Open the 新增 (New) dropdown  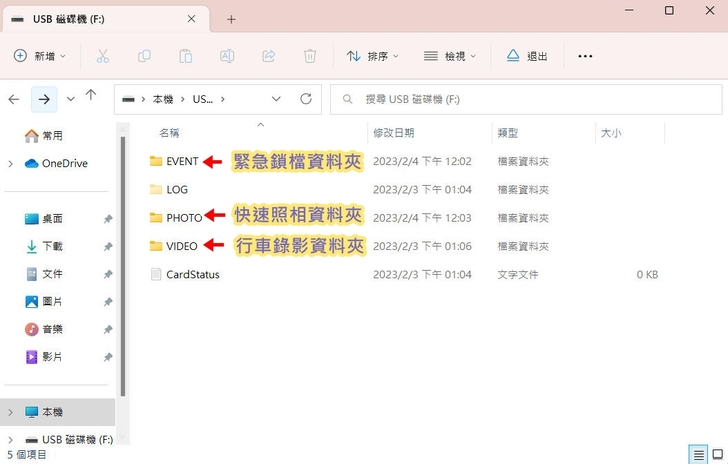pos(40,56)
